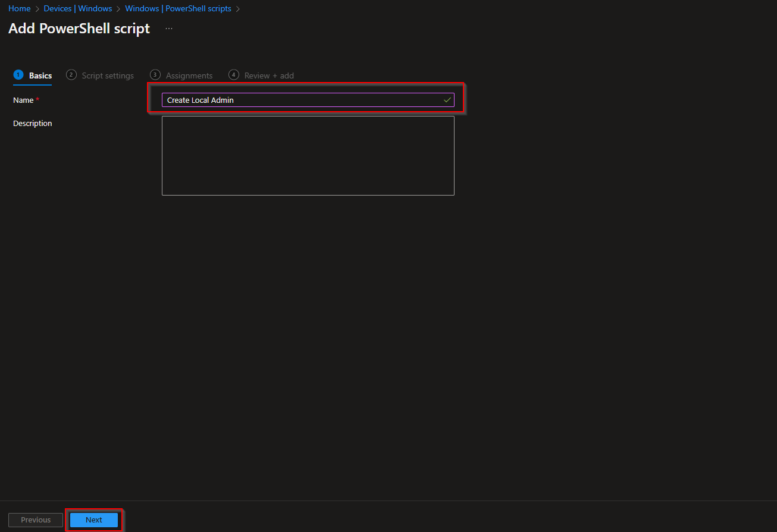The width and height of the screenshot is (777, 532).
Task: Click the green checkmark in the Name field
Action: click(447, 100)
